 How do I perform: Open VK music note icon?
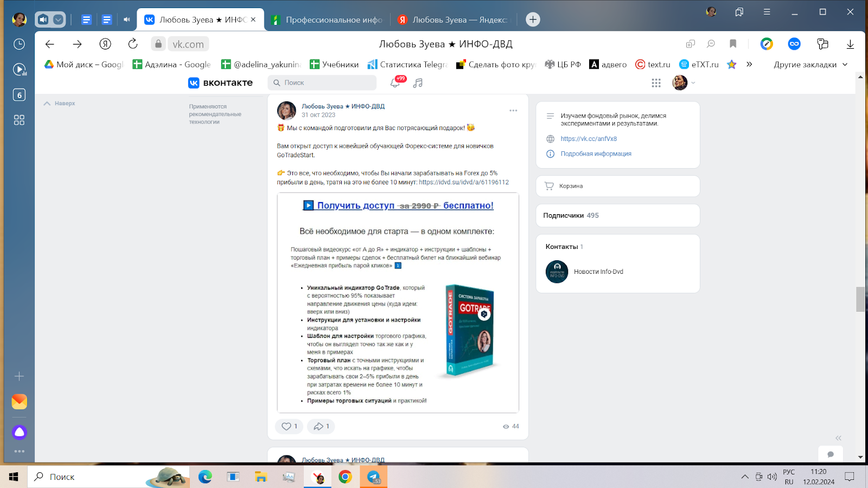[x=418, y=82]
